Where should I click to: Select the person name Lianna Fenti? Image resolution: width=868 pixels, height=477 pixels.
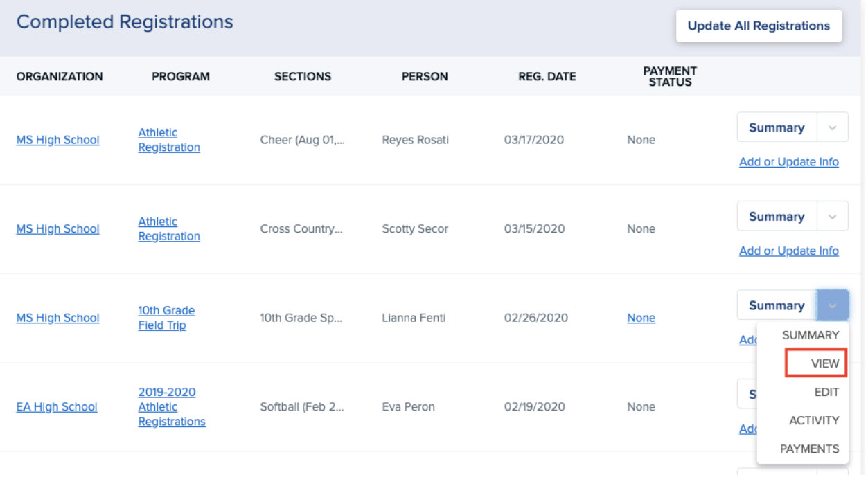point(414,318)
